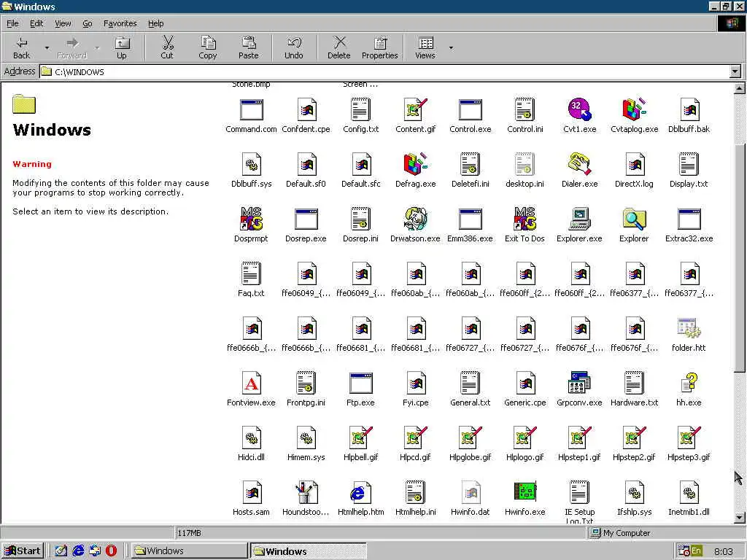Click the Copy toolbar button
This screenshot has height=560, width=747.
(x=208, y=47)
